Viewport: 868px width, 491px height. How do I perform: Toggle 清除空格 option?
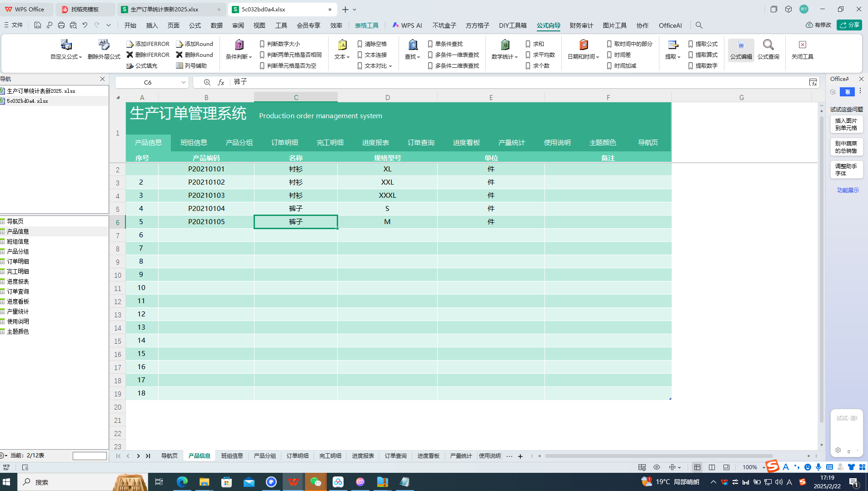[x=372, y=44]
